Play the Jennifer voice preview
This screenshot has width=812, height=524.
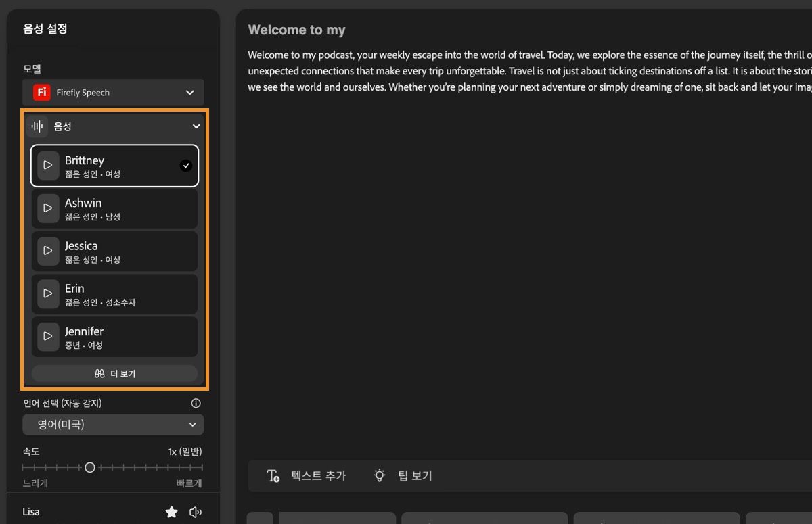coord(48,336)
